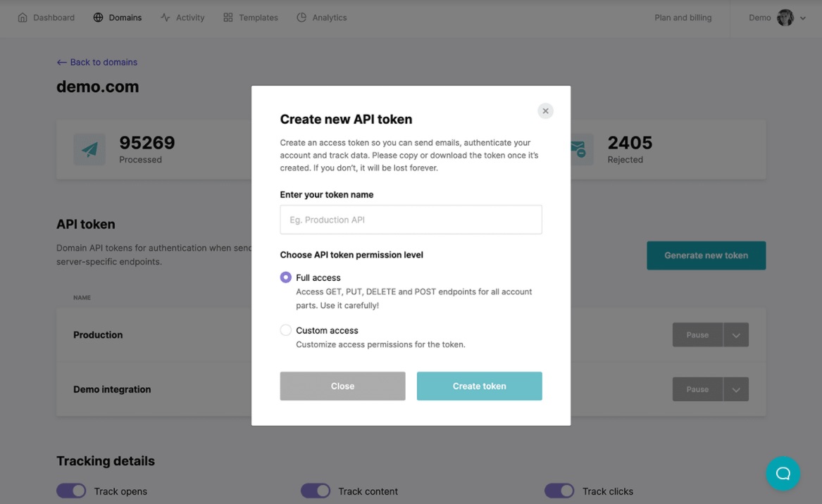
Task: Click the Processed paper plane icon
Action: coord(89,150)
